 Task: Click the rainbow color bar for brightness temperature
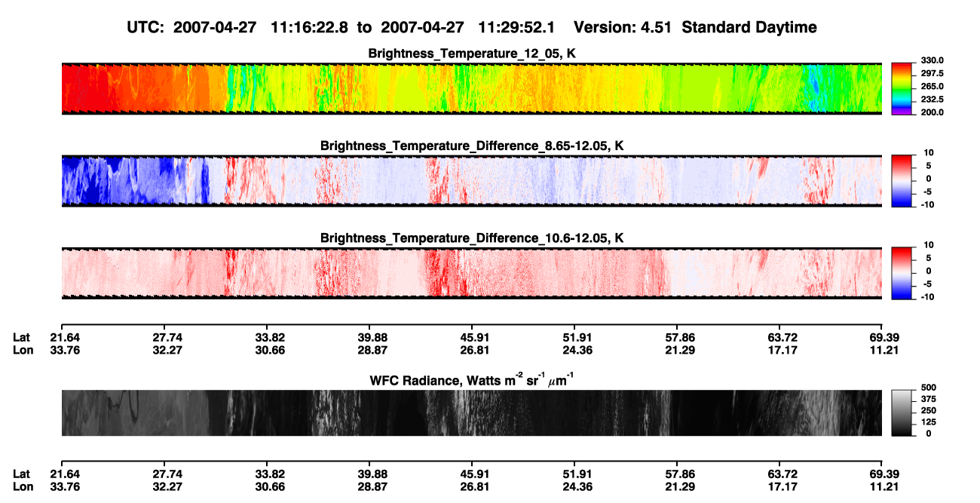(x=901, y=88)
